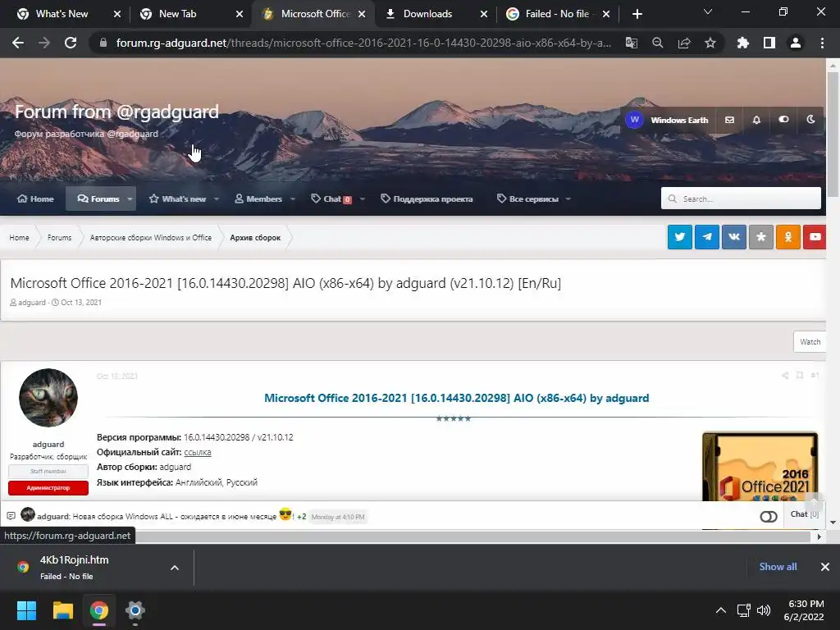Share post icon near #1
This screenshot has height=630, width=840.
click(785, 376)
